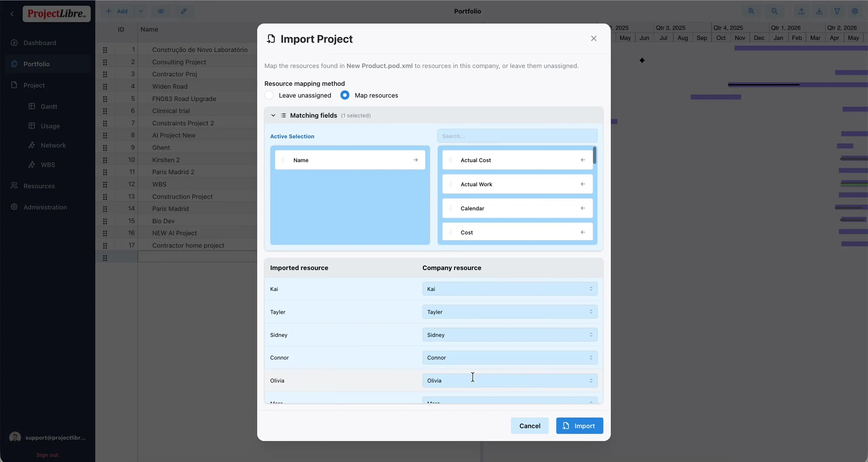Open the Administration sidebar item
Screen dimensions: 868x462
coord(47,207)
